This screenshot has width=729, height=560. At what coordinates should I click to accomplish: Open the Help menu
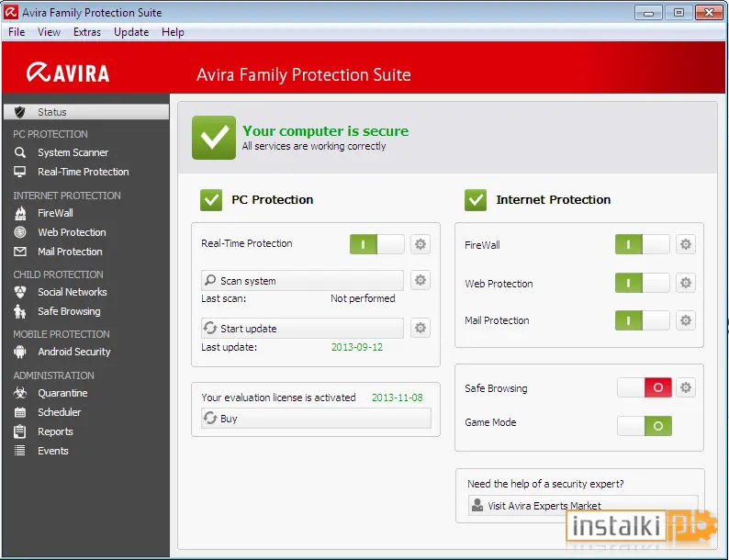[x=173, y=32]
